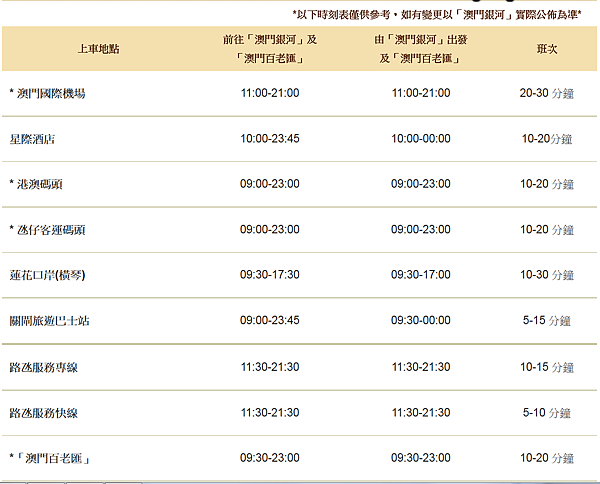Select 港澳碼頭 inbound time 09:00-23:00

tap(270, 184)
